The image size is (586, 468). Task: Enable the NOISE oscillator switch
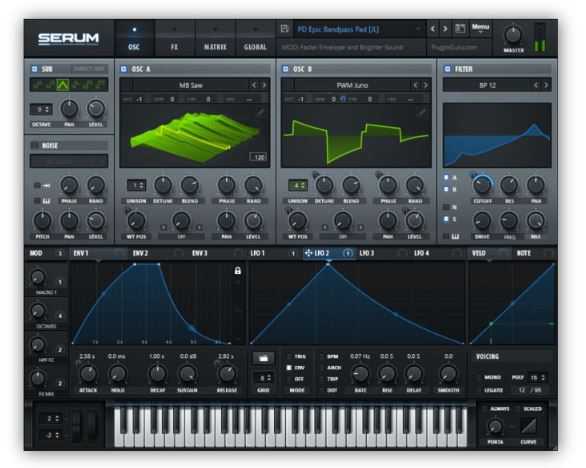coord(35,145)
